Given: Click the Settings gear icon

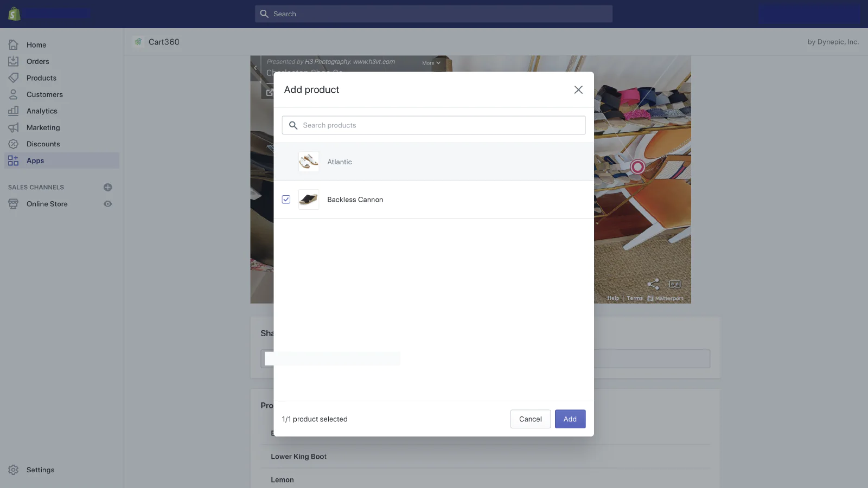Looking at the screenshot, I should 14,470.
